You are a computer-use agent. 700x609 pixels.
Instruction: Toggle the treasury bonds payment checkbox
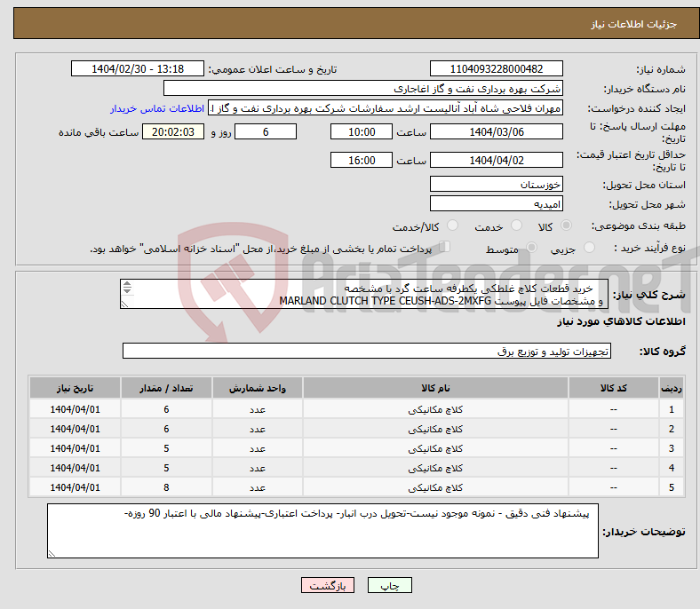click(446, 248)
